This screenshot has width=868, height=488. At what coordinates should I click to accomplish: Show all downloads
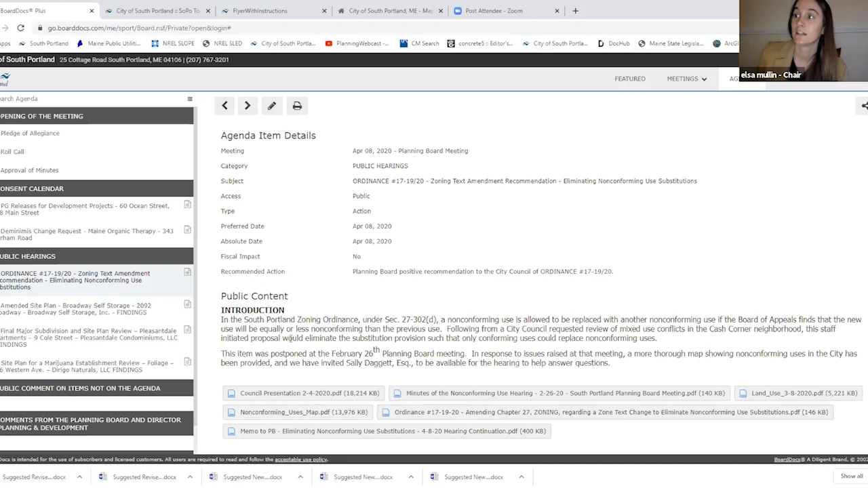(x=852, y=476)
